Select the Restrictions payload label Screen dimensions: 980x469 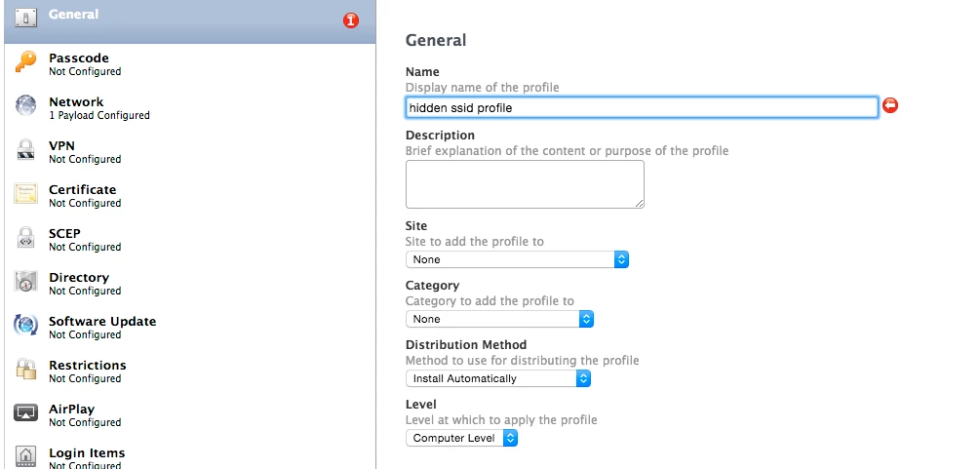[x=88, y=366]
